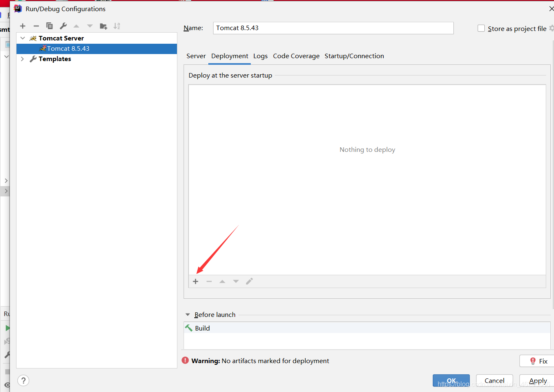Open edit templates wrench icon

tap(63, 26)
